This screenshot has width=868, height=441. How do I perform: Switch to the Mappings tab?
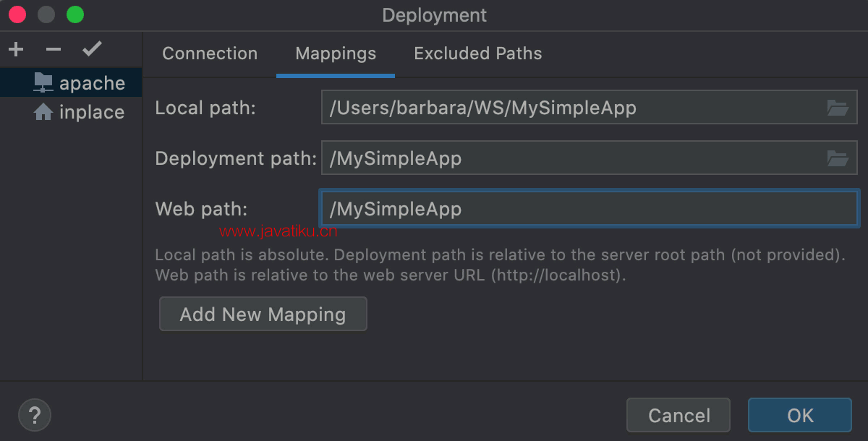336,53
